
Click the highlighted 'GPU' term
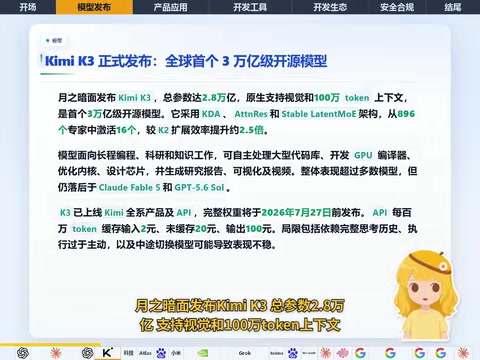(363, 155)
